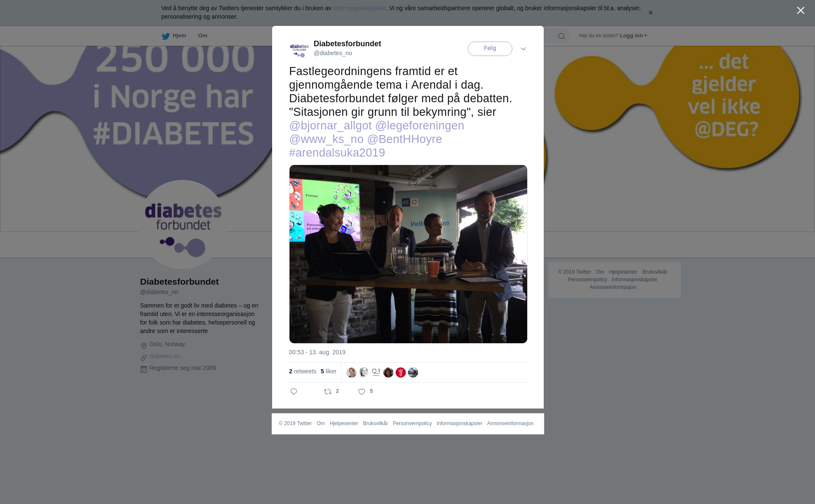The height and width of the screenshot is (504, 815).
Task: Open Diabetesforbundet avatar in tweet header
Action: point(299,49)
